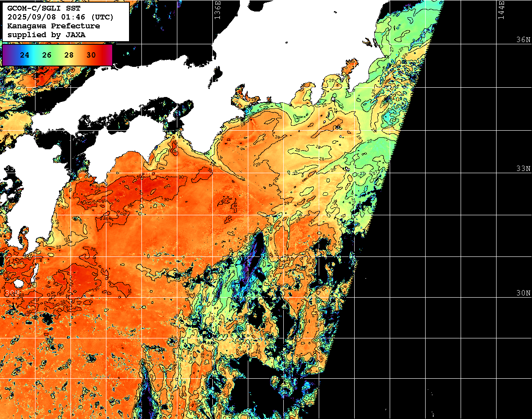Click the '136E' longitude label
This screenshot has width=532, height=419.
click(217, 10)
